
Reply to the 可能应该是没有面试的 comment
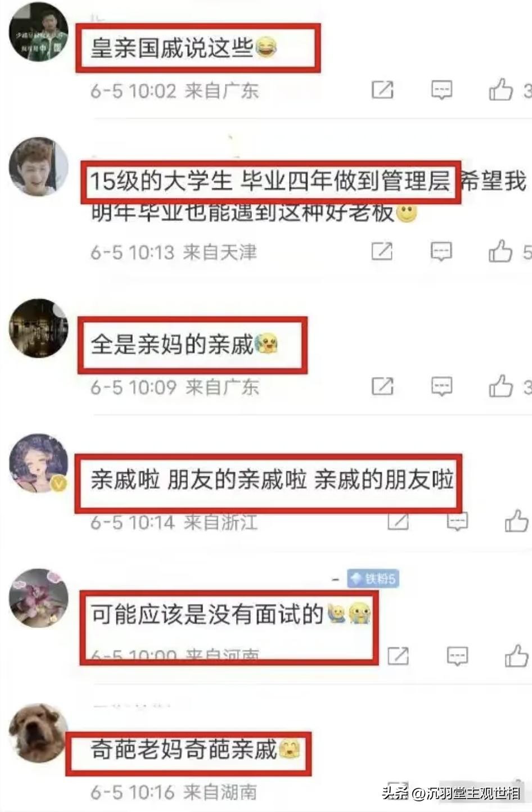click(x=457, y=656)
